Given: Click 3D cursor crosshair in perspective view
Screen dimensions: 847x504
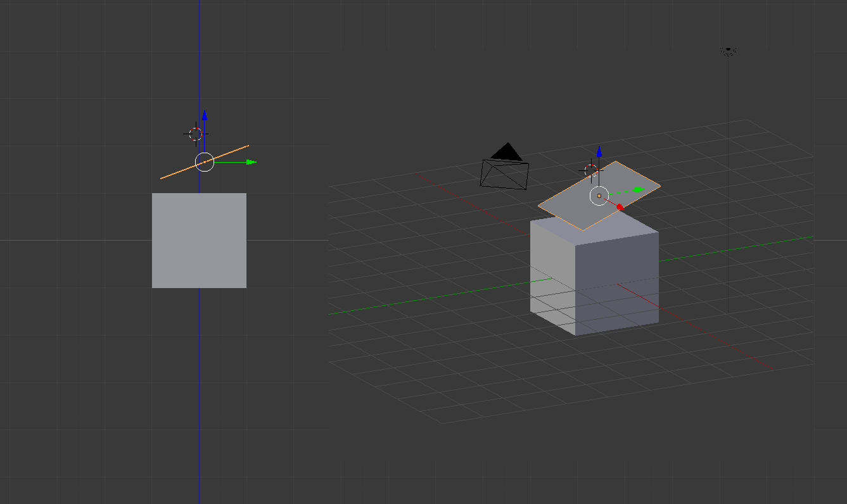Looking at the screenshot, I should 591,170.
